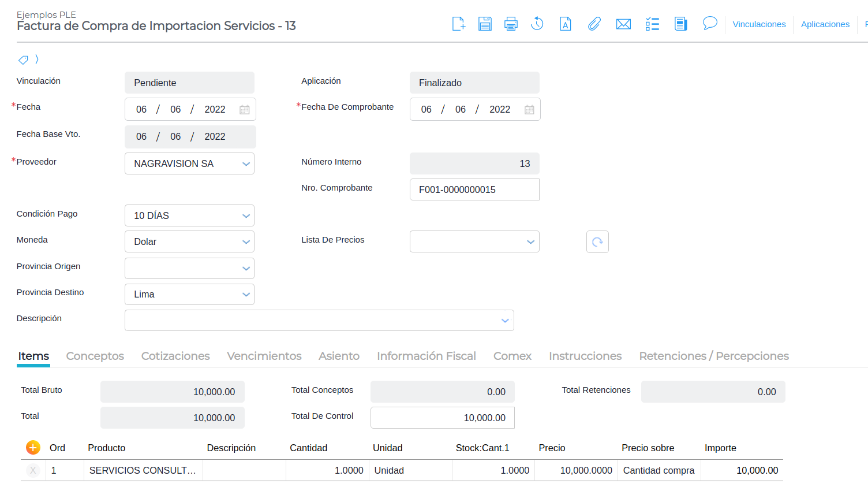Save the invoice with the diskette icon
Viewport: 868px width, 487px height.
(x=485, y=24)
